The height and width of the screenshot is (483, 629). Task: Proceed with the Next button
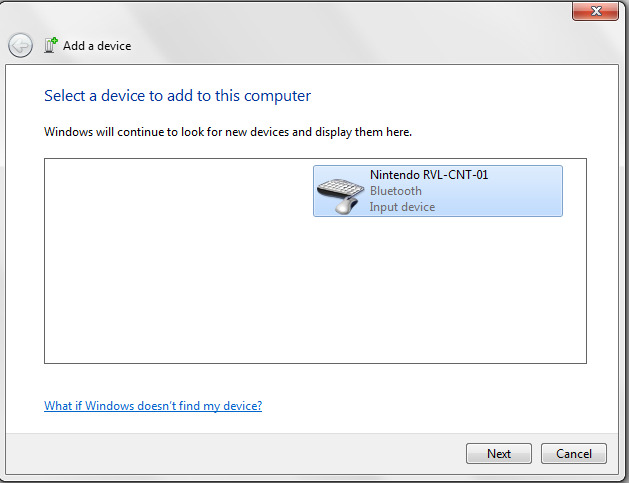(499, 453)
